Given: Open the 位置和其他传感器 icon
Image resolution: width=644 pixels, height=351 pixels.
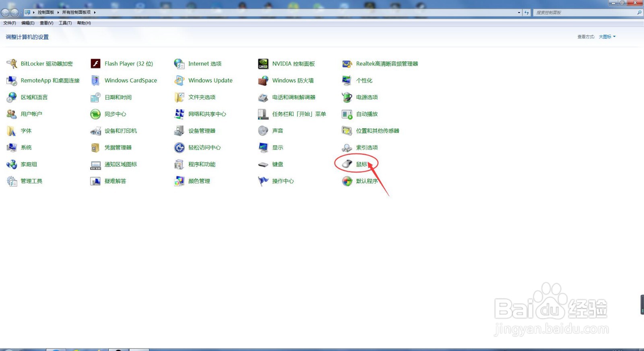Looking at the screenshot, I should pyautogui.click(x=347, y=131).
